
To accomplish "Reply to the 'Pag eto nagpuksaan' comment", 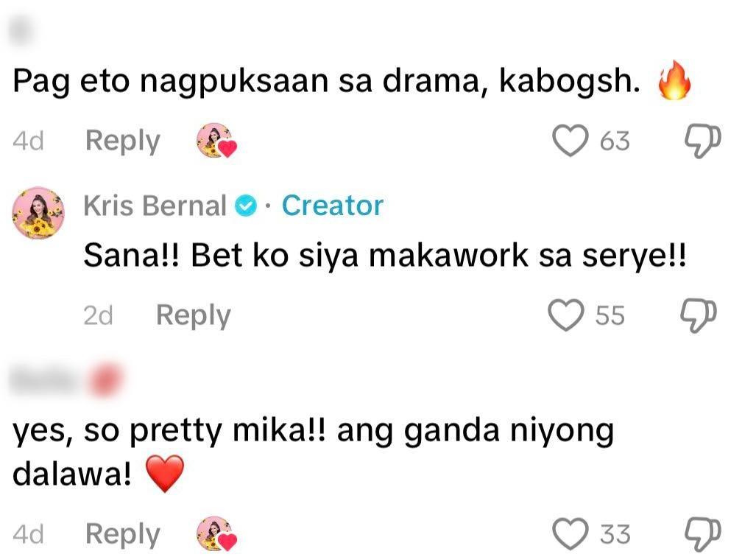I will [122, 141].
